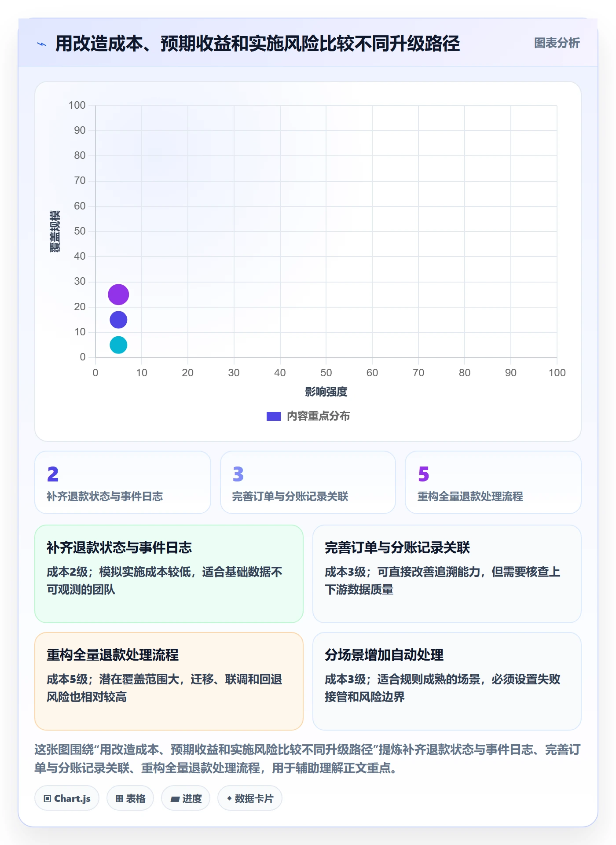Select the green 补齐退款状态与事件日志 detail card
This screenshot has width=616, height=845.
click(169, 574)
